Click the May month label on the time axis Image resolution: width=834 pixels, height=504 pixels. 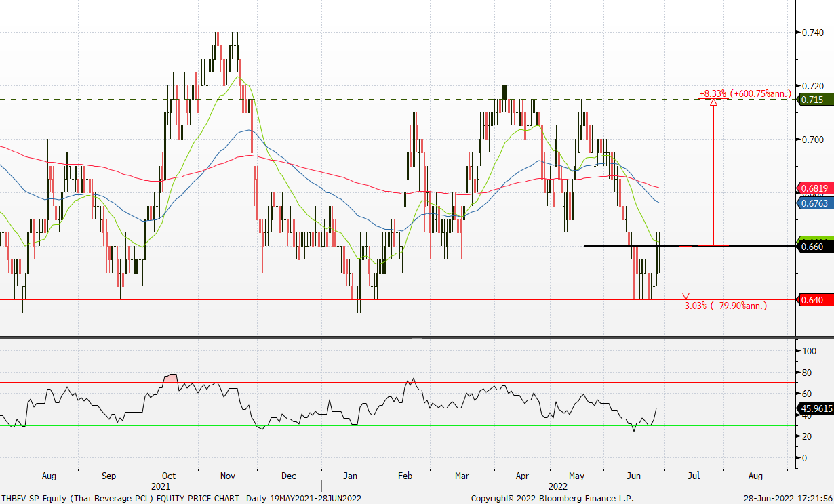coord(577,476)
